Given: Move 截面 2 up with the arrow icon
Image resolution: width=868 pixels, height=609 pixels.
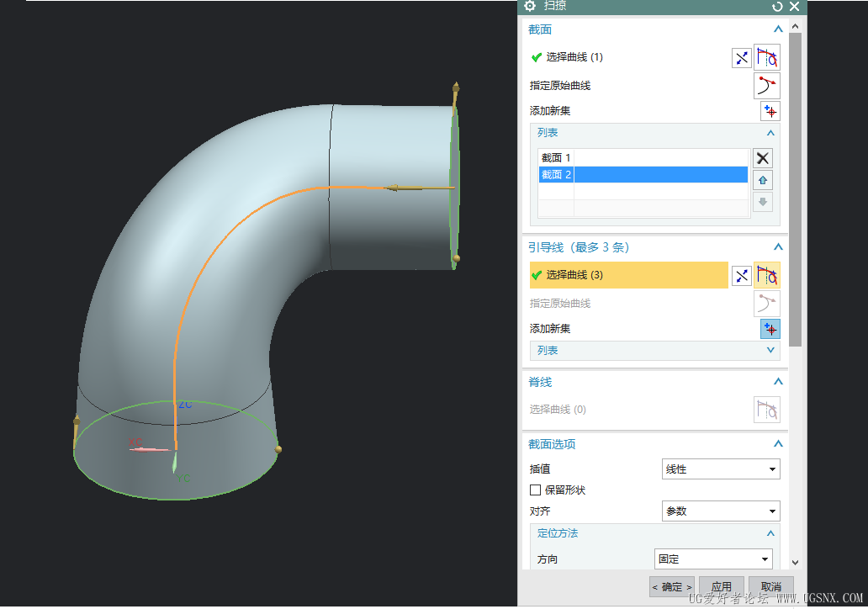Looking at the screenshot, I should (762, 180).
